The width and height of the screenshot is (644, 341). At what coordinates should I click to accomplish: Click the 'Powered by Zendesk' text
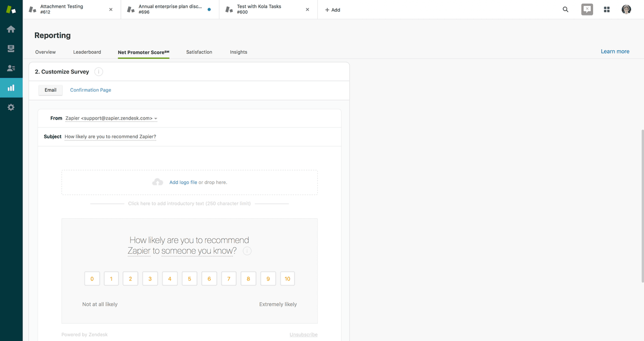tap(84, 335)
